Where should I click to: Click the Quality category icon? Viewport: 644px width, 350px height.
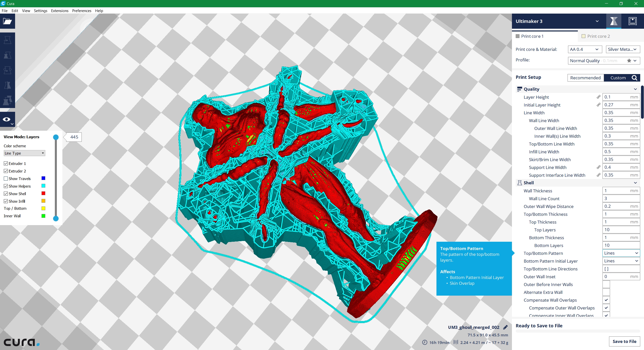[519, 89]
